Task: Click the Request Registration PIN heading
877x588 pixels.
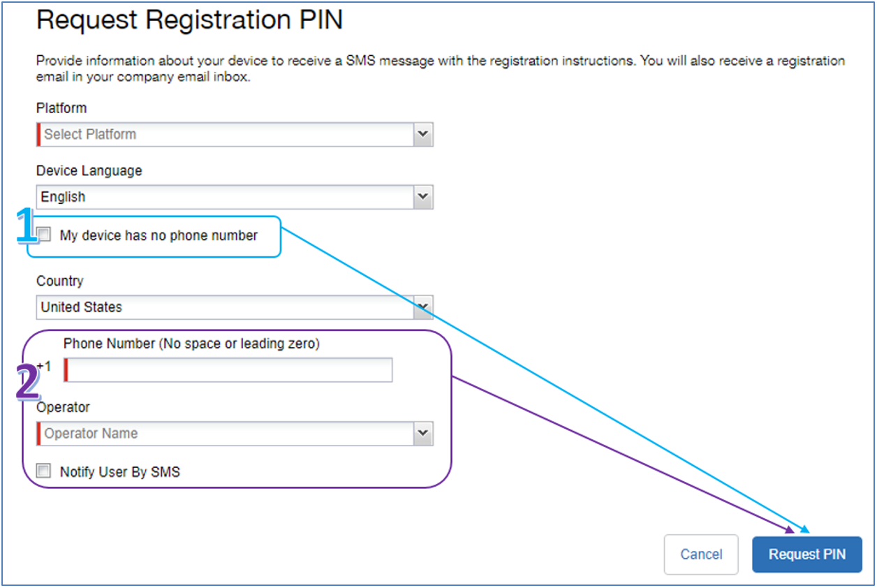Action: pyautogui.click(x=190, y=20)
